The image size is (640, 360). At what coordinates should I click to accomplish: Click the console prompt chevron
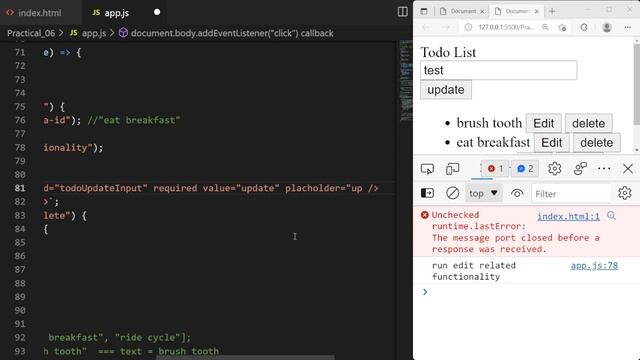coord(425,292)
